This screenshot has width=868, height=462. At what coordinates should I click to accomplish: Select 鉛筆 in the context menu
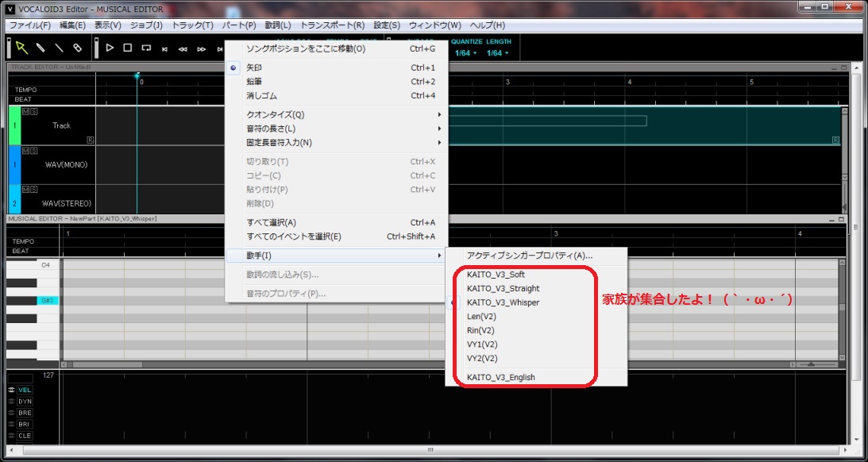pyautogui.click(x=335, y=81)
